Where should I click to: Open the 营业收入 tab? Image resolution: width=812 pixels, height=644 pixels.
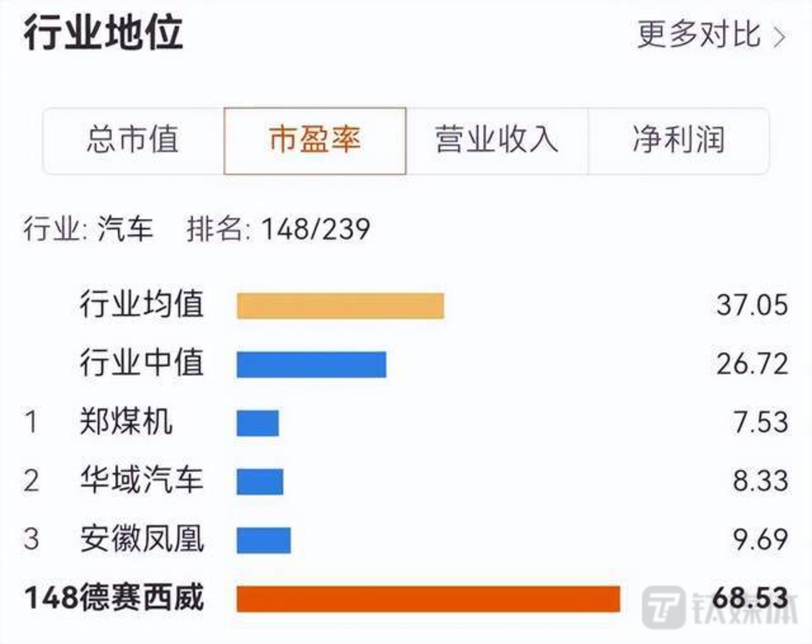[x=496, y=140]
